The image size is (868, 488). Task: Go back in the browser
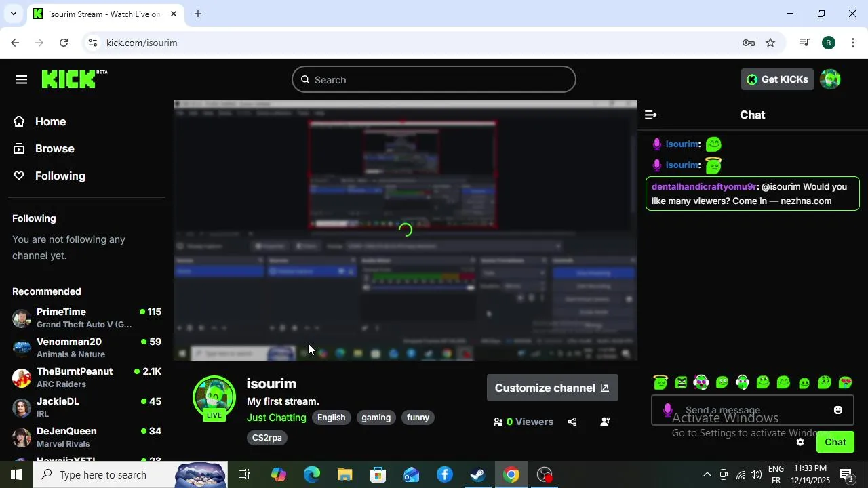[x=15, y=43]
